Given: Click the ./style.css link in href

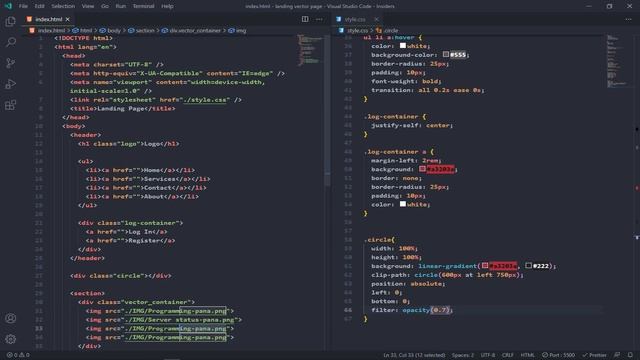Looking at the screenshot, I should 205,100.
